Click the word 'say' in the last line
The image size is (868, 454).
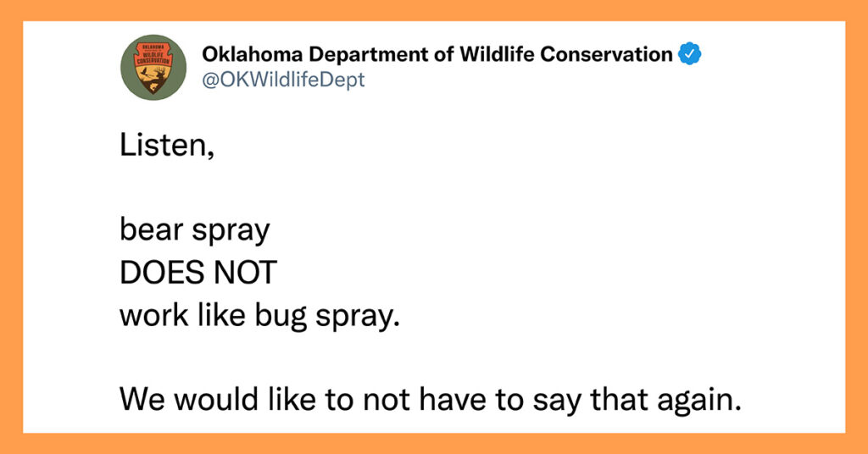(x=556, y=401)
